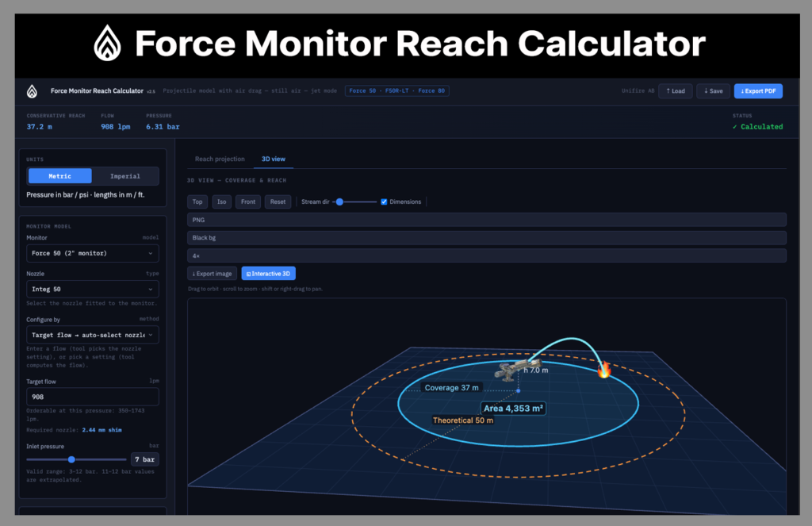Export the 3D view image

pyautogui.click(x=213, y=274)
